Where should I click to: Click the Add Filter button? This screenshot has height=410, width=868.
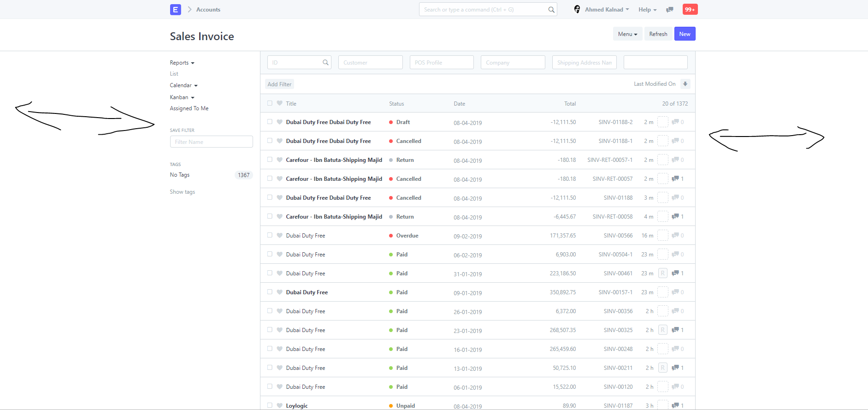tap(279, 84)
